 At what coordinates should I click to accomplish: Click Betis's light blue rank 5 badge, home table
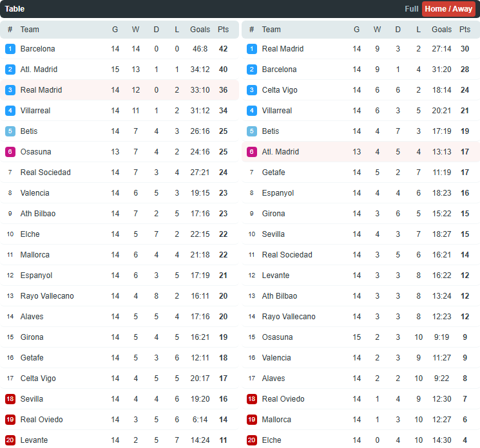click(x=10, y=131)
